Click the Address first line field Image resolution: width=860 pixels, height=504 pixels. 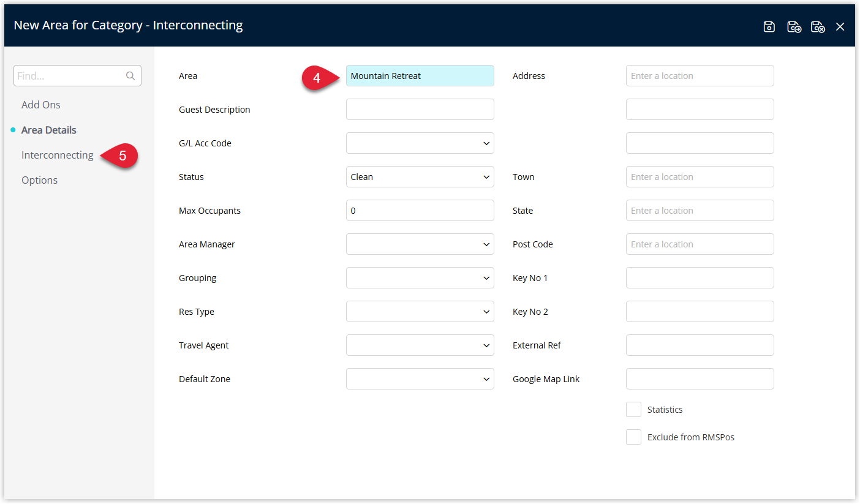(x=700, y=76)
